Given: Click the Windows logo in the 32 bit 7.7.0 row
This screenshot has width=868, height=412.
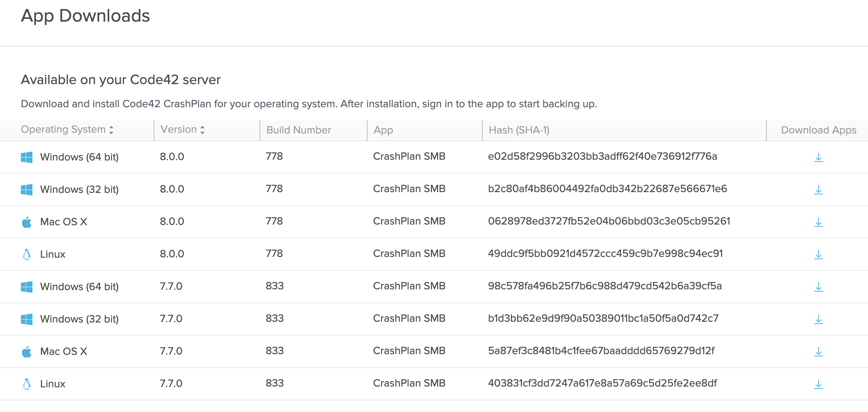Looking at the screenshot, I should click(27, 319).
